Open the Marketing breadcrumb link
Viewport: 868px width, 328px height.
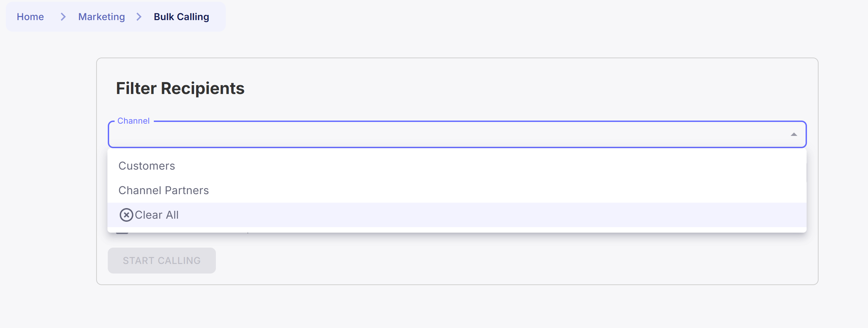pos(101,17)
